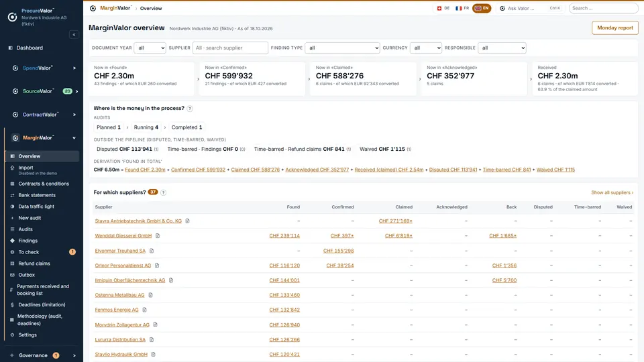The height and width of the screenshot is (362, 644).
Task: Open the Document year dropdown
Action: coord(150,48)
